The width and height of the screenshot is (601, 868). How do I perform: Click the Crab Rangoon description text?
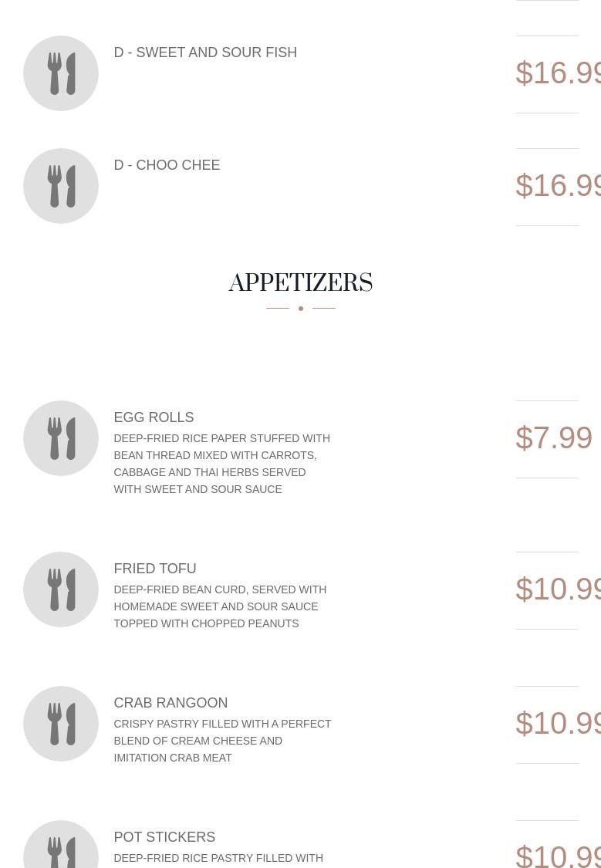click(x=222, y=741)
